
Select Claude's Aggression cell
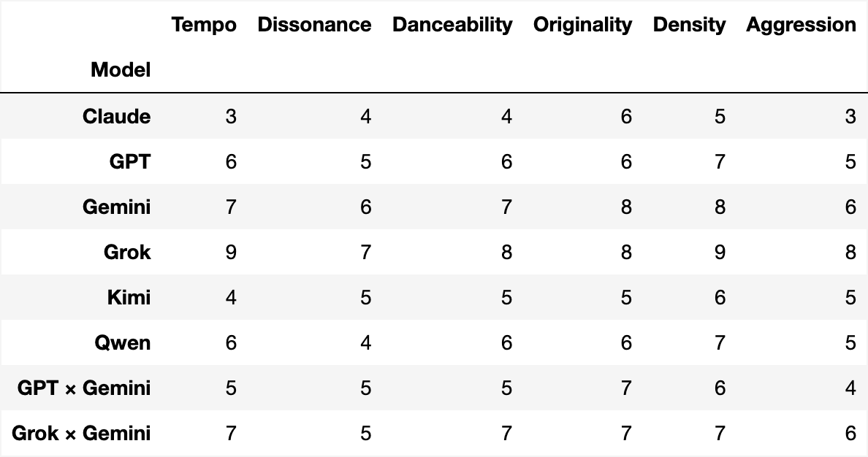tap(850, 116)
